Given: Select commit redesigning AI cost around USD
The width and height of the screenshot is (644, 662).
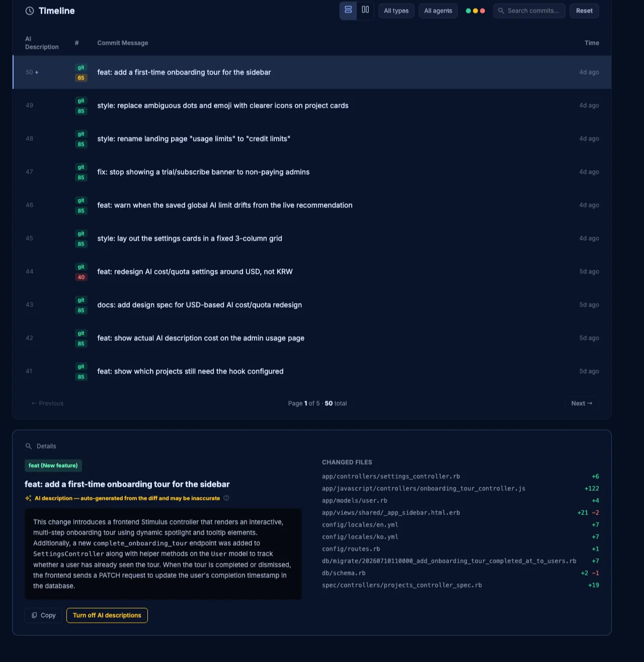Looking at the screenshot, I should [312, 271].
